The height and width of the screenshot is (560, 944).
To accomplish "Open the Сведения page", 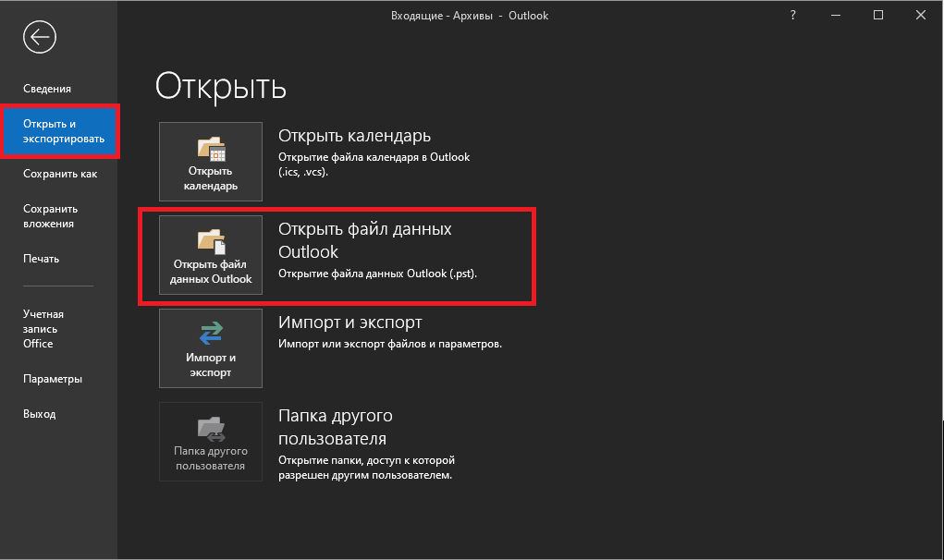I will [47, 89].
